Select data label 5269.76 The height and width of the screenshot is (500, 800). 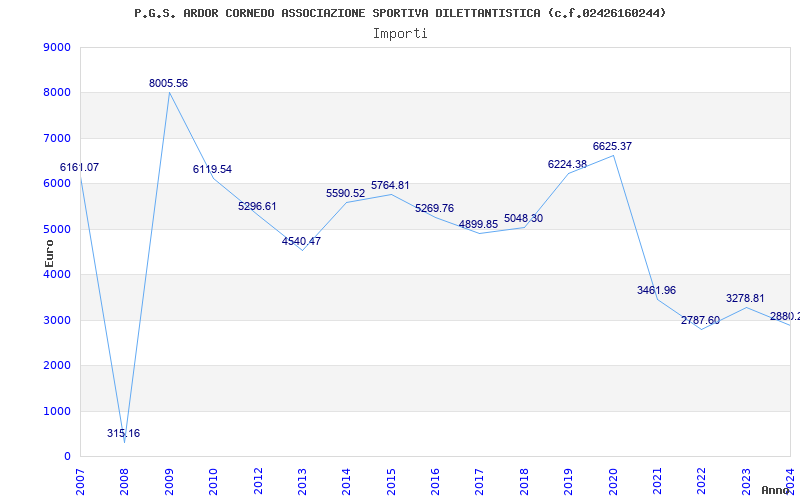click(x=435, y=209)
